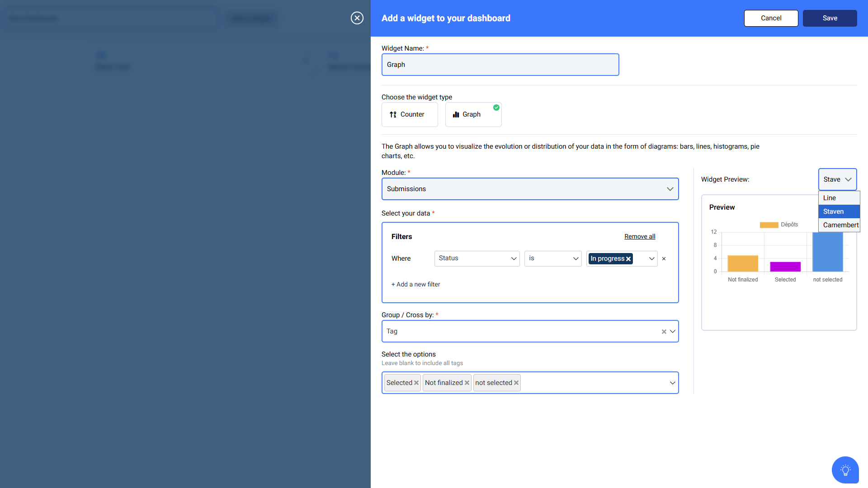Viewport: 868px width, 488px height.
Task: Choose the Graph widget type
Action: pyautogui.click(x=473, y=114)
